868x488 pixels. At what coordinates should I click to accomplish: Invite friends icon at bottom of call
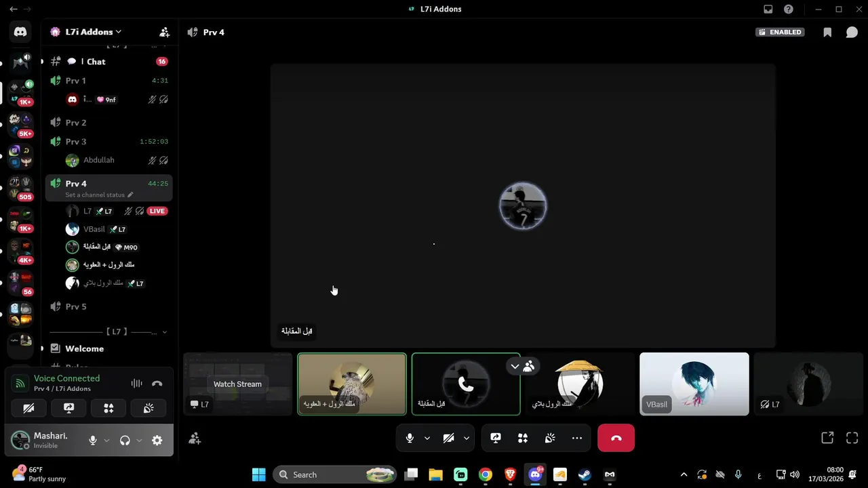(x=195, y=439)
